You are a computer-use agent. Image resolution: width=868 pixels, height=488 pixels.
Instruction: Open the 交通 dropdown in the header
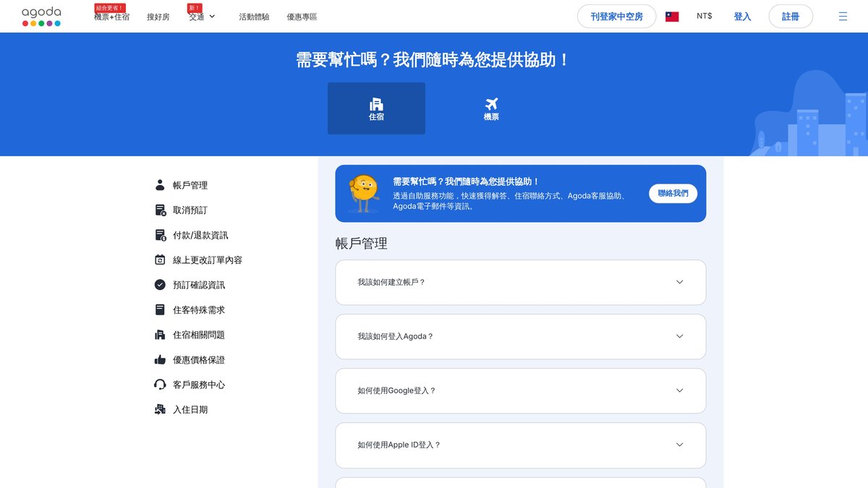click(x=202, y=17)
